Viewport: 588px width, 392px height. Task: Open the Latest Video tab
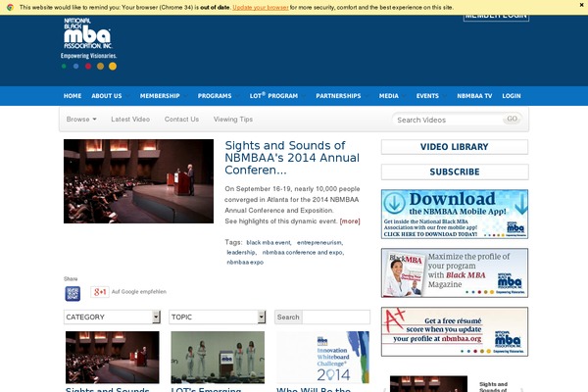point(130,120)
